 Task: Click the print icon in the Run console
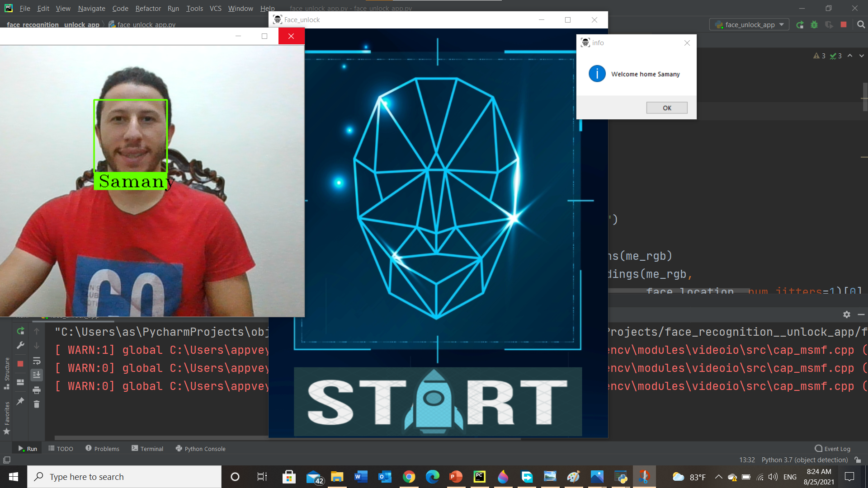click(x=37, y=389)
